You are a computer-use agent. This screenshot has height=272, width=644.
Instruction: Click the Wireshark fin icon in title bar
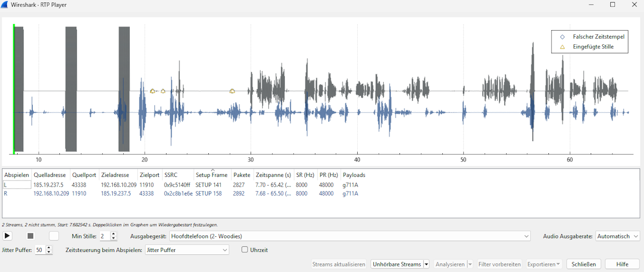coord(5,5)
